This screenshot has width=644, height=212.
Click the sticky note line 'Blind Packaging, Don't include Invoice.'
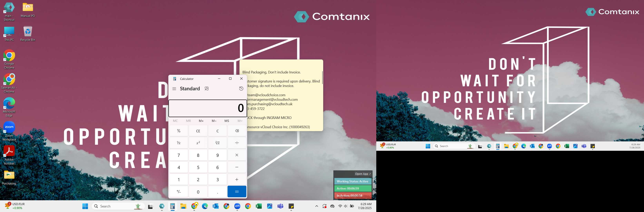(271, 72)
